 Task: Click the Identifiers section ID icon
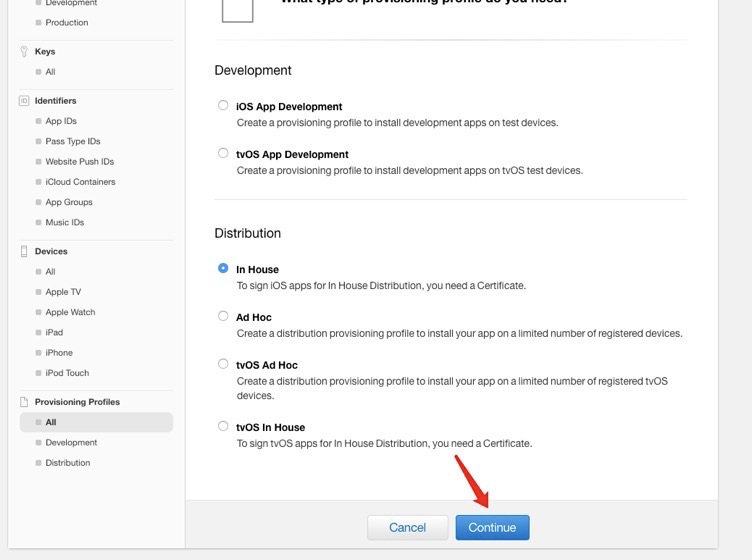tap(24, 101)
